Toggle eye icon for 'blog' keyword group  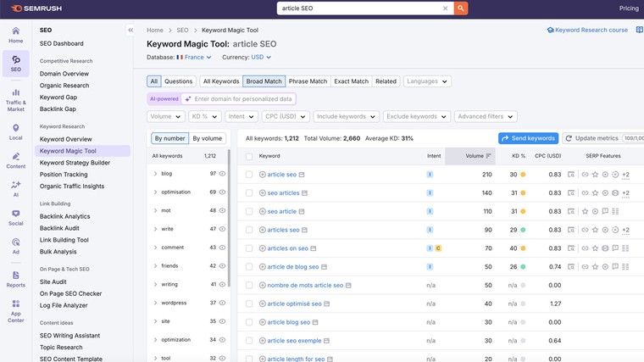(223, 174)
